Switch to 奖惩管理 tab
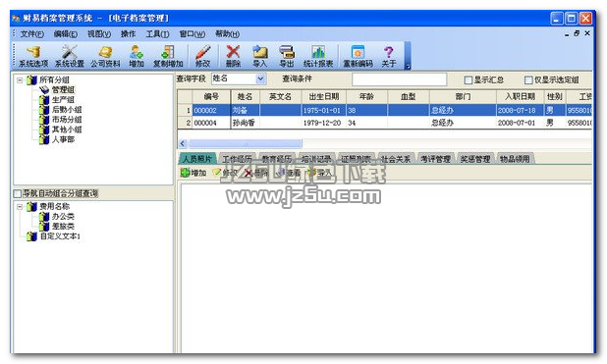607x364 pixels. [475, 159]
